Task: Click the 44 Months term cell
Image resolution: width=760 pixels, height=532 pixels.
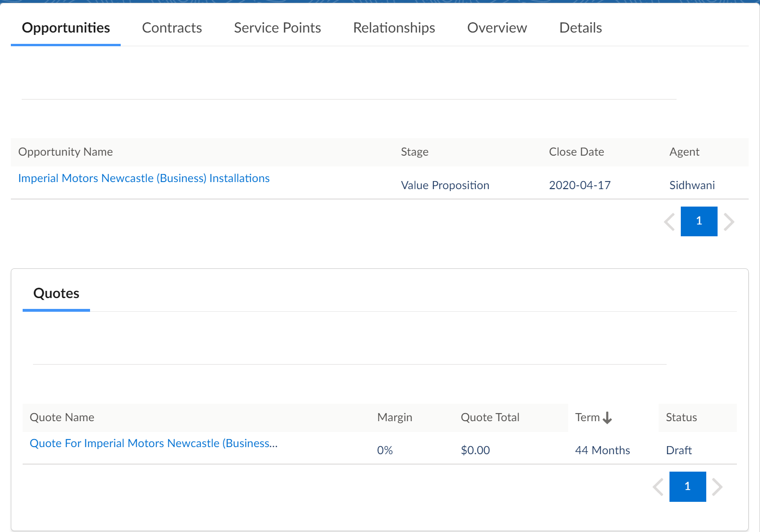Action: [x=603, y=450]
